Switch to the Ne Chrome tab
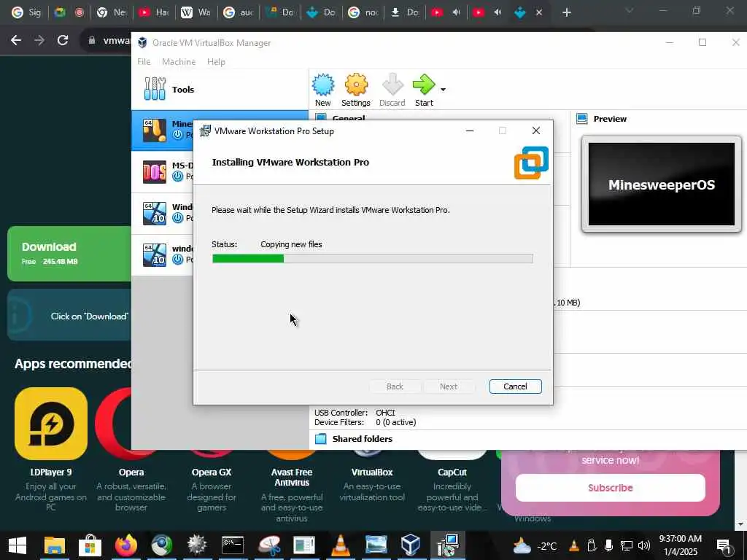The width and height of the screenshot is (747, 560). tap(112, 12)
